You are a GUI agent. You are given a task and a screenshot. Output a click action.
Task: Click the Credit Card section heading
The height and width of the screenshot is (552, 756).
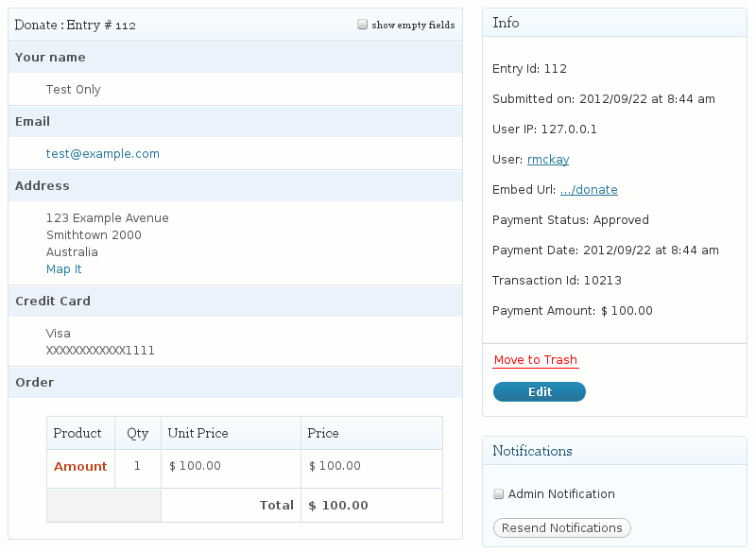[x=53, y=301]
